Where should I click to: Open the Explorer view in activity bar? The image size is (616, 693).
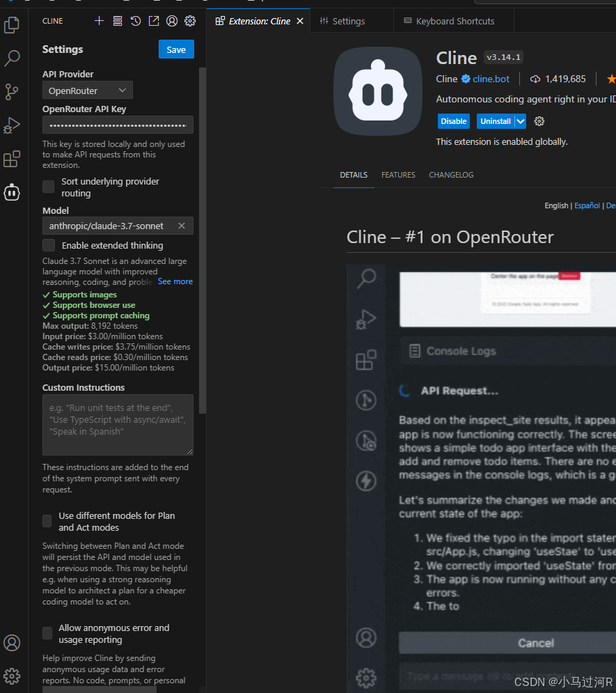(x=12, y=25)
